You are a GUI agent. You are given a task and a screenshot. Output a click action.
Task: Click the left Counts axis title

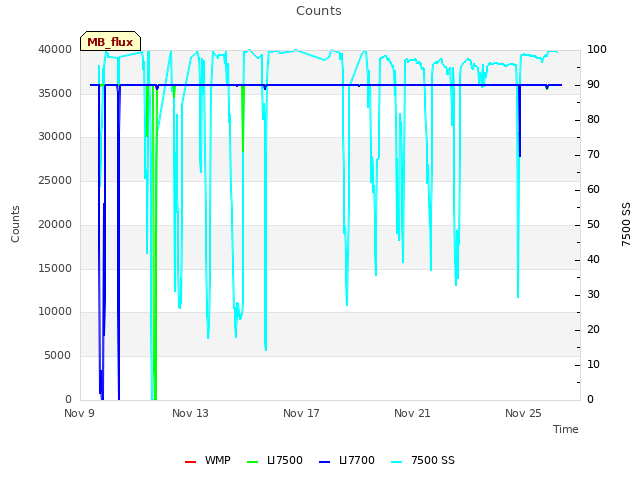(15, 224)
